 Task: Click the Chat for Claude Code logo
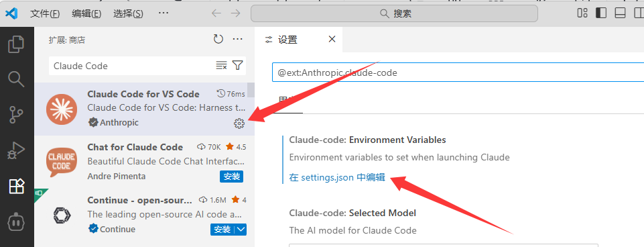61,162
